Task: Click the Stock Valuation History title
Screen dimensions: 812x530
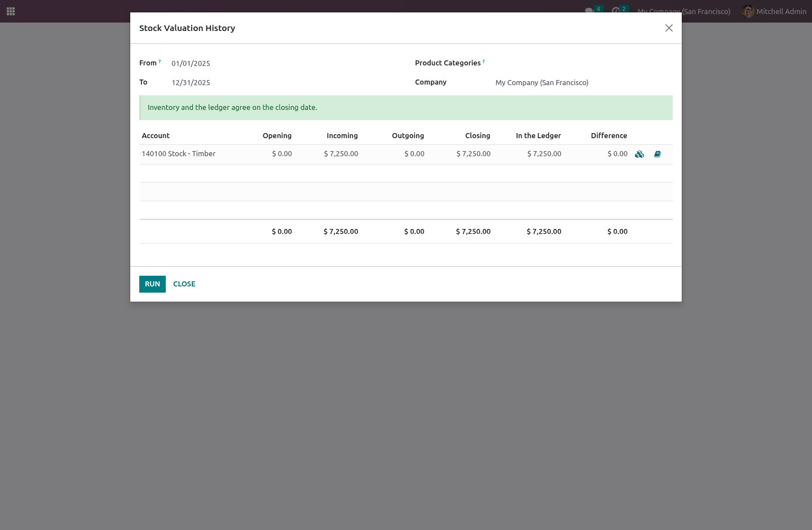Action: coord(187,28)
